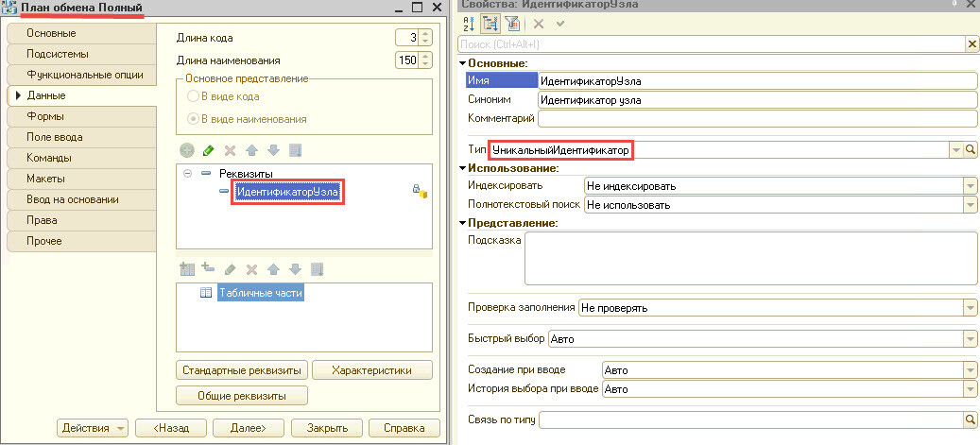980x445 pixels.
Task: Move attribute up in Реквизиты toolbar
Action: point(251,150)
